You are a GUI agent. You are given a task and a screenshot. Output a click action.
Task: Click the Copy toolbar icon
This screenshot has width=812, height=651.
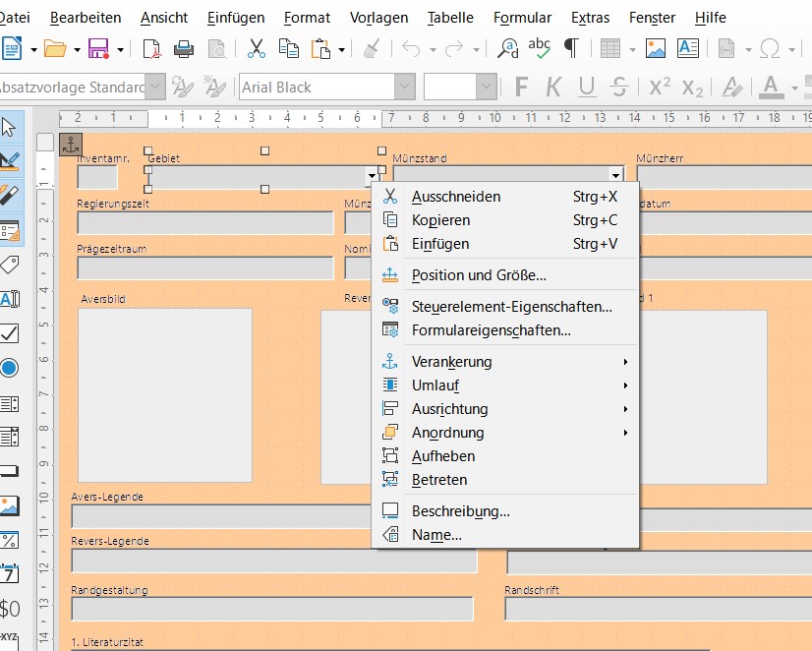(x=288, y=49)
